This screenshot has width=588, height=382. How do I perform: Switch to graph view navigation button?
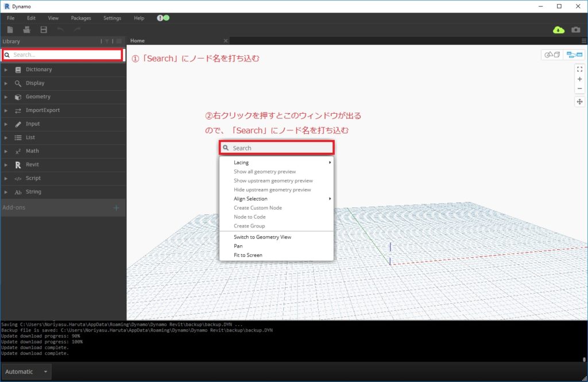[x=574, y=55]
